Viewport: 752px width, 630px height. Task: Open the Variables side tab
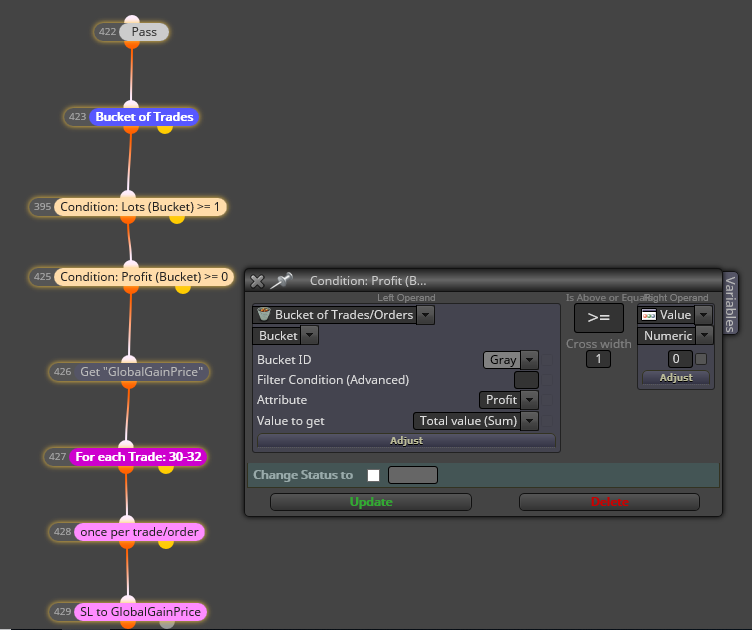[x=730, y=304]
